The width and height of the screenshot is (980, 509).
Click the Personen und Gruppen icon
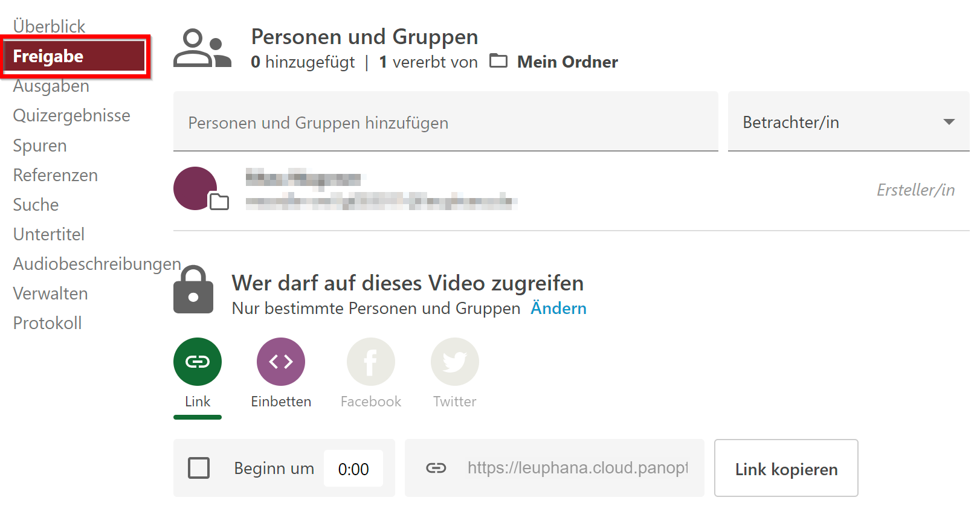click(x=202, y=48)
